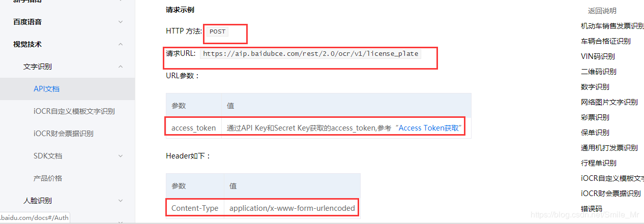The width and height of the screenshot is (644, 224).
Task: Jump to 网络图片文字识别 in the outline
Action: (609, 102)
